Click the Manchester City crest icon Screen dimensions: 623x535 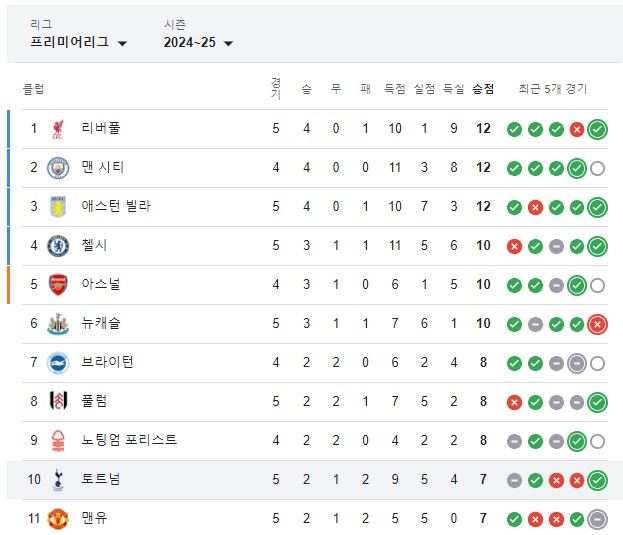pyautogui.click(x=58, y=168)
